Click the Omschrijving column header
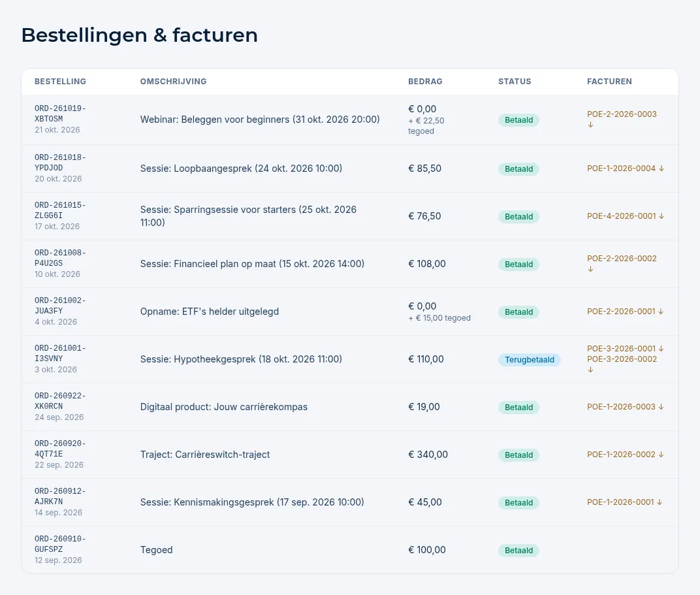The height and width of the screenshot is (595, 700). [173, 82]
